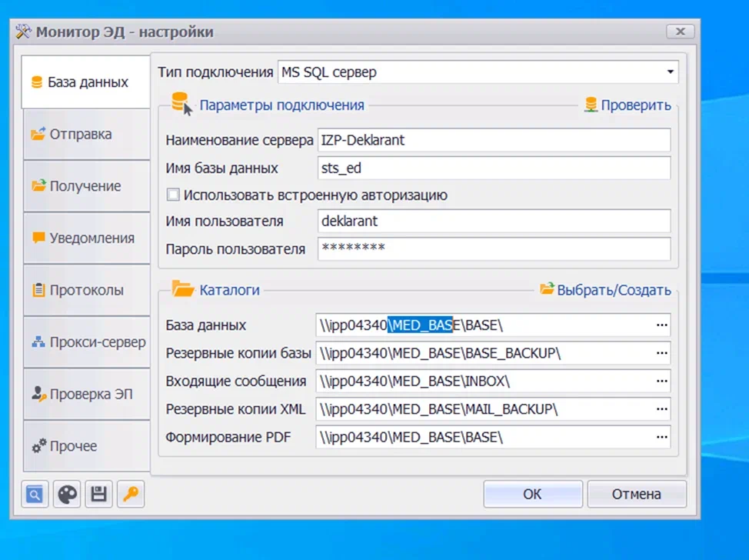
Task: Open the color palette theme button
Action: (x=67, y=494)
